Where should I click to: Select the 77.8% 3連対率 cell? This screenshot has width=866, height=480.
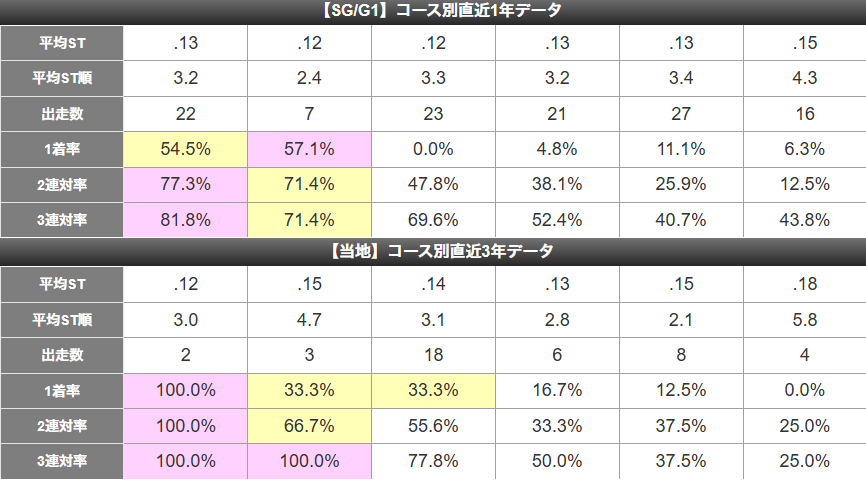click(x=433, y=461)
